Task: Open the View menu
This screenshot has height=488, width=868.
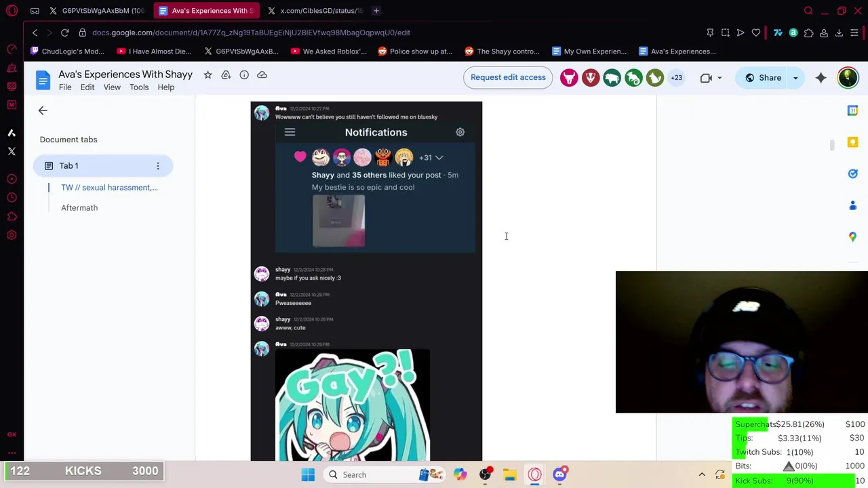Action: click(x=112, y=87)
